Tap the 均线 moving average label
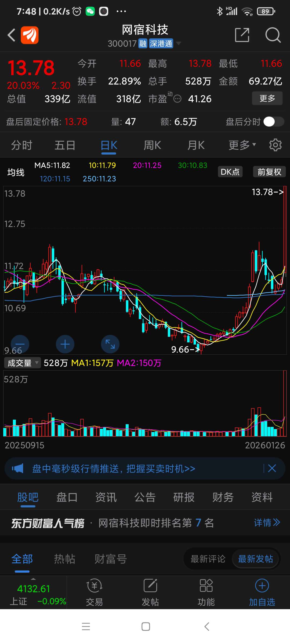The image size is (290, 644). click(x=16, y=172)
